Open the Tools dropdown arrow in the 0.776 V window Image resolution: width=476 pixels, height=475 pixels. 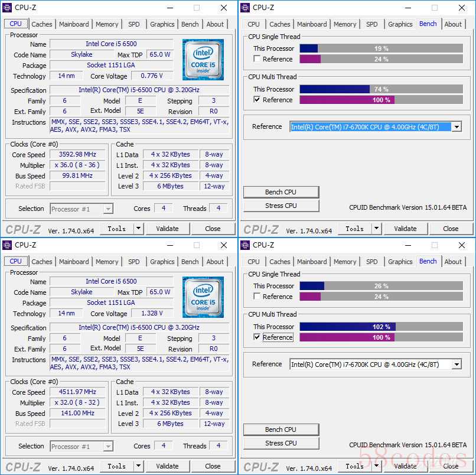tap(138, 229)
